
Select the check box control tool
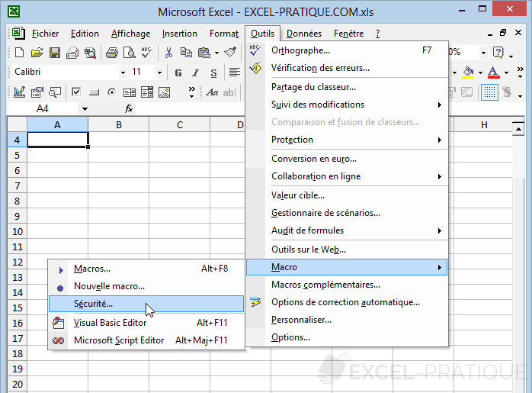(x=76, y=92)
